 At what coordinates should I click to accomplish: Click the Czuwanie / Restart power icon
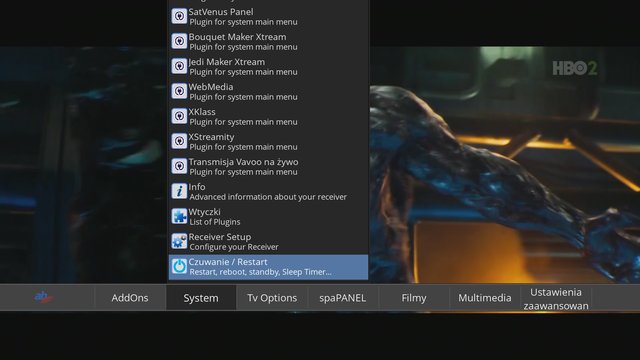(x=179, y=266)
